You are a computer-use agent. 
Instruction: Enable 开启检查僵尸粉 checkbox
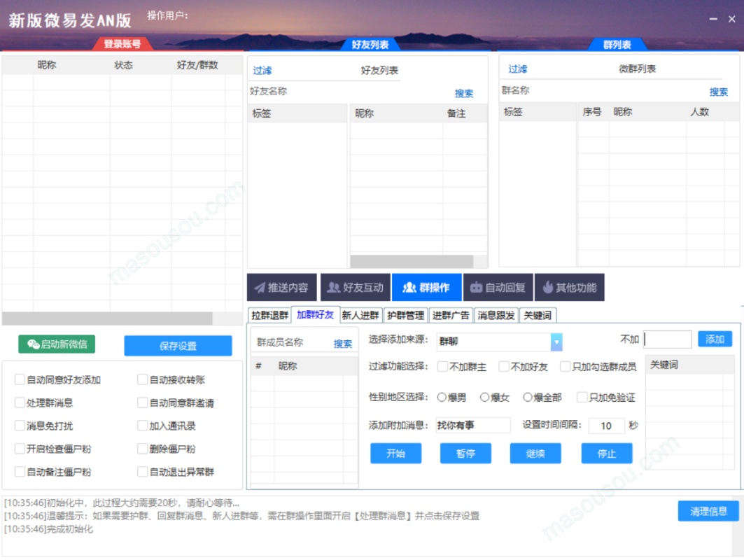click(20, 449)
